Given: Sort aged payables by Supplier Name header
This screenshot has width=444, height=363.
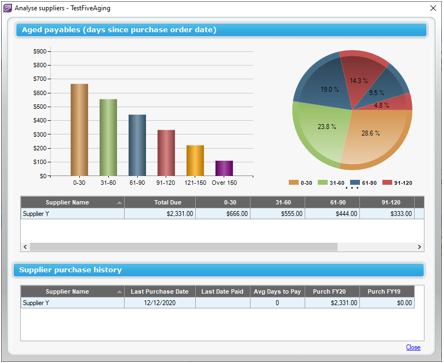Looking at the screenshot, I should pos(72,202).
